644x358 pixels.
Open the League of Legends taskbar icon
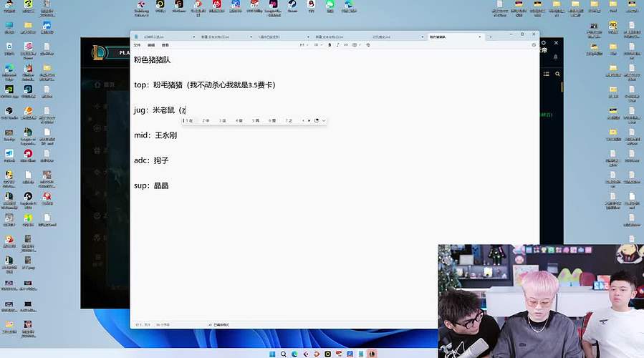[372, 354]
